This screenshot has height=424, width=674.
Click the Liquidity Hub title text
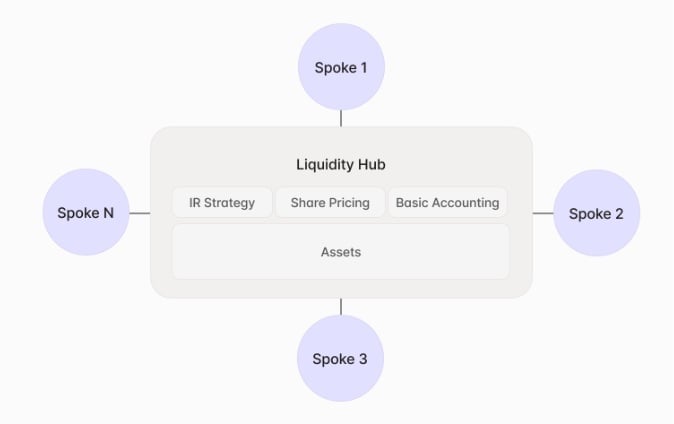[341, 164]
